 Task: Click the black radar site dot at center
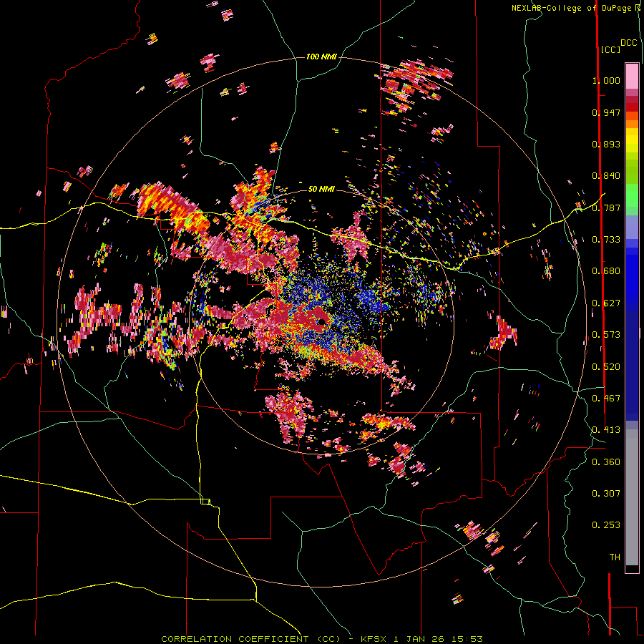pyautogui.click(x=323, y=321)
